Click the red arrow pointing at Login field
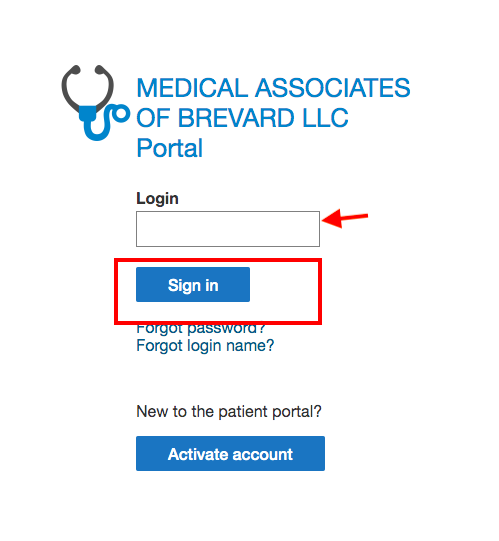The height and width of the screenshot is (541, 499). [345, 218]
